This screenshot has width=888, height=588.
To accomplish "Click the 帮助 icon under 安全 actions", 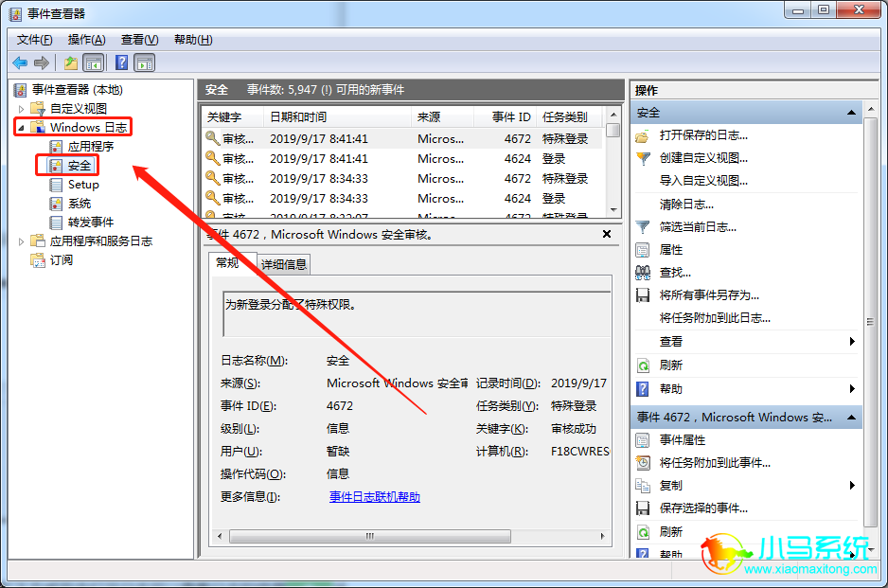I will coord(642,389).
